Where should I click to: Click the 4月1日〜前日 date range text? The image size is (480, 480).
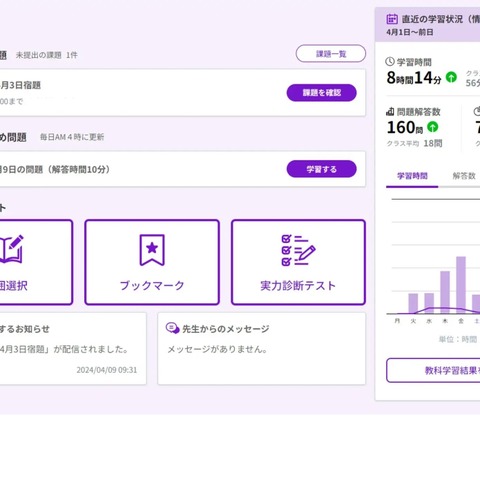click(x=410, y=32)
